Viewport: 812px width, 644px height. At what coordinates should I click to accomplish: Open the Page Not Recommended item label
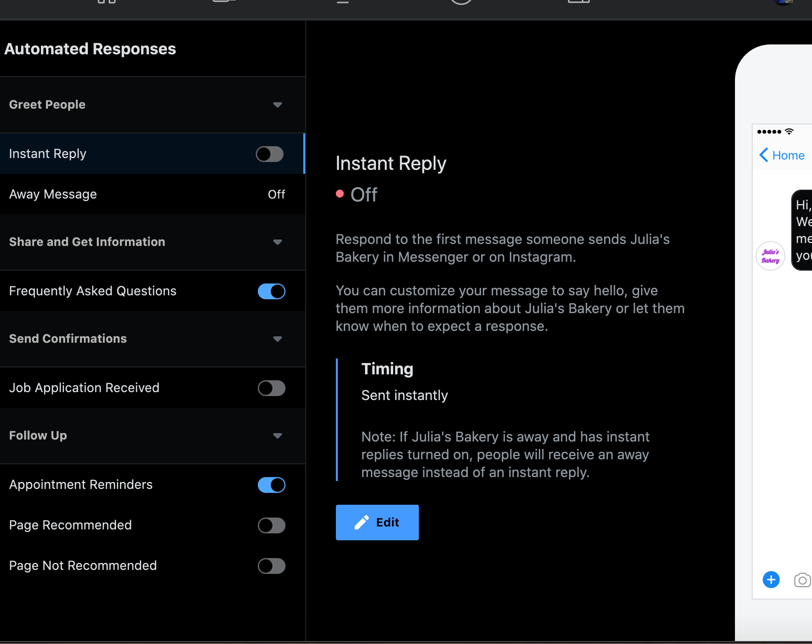point(83,565)
